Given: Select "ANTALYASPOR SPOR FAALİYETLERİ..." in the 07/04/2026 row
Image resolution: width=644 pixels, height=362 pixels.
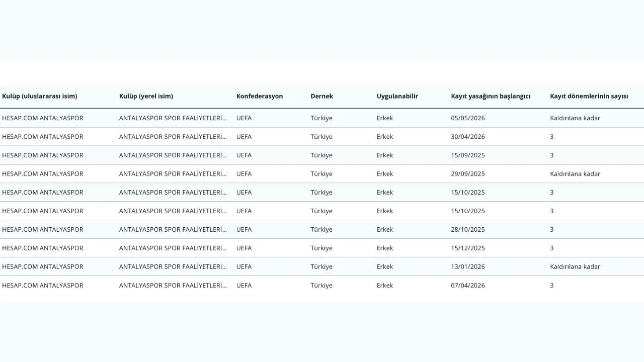Looking at the screenshot, I should click(x=173, y=286).
